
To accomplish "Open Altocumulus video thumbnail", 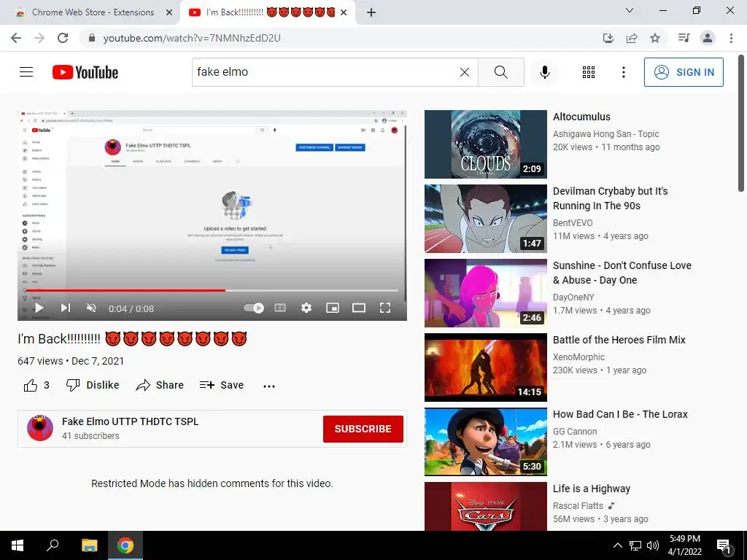I will (485, 144).
